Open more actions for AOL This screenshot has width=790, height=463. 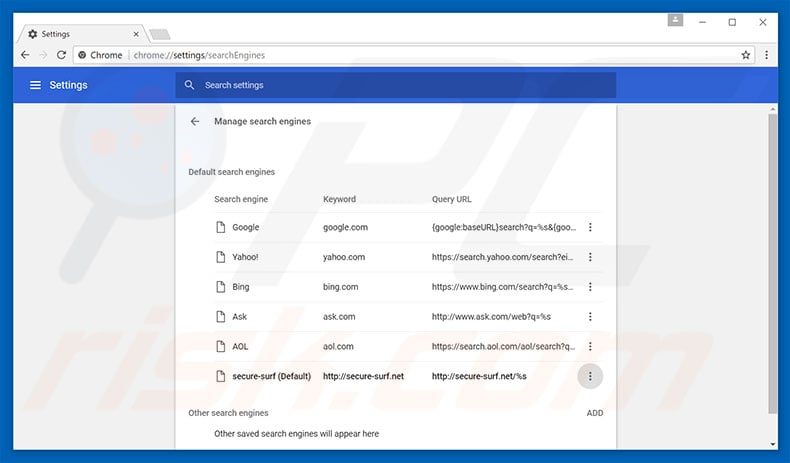click(590, 346)
